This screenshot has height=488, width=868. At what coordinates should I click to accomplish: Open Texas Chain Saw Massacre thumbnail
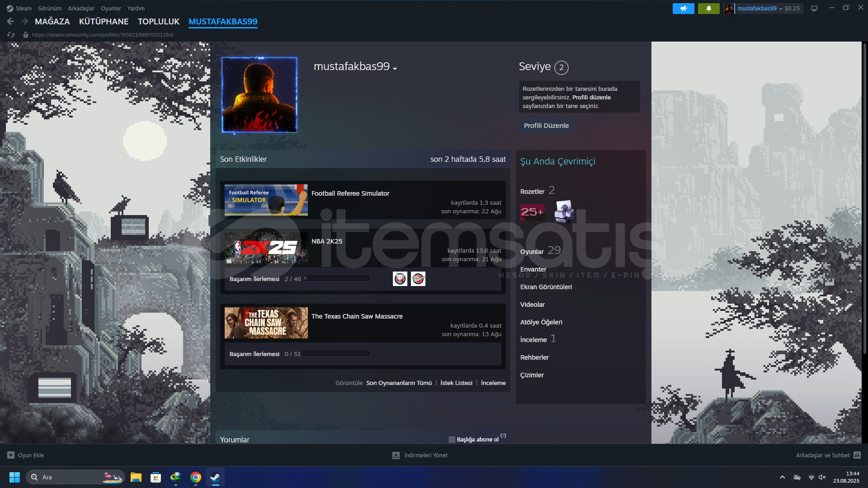266,323
